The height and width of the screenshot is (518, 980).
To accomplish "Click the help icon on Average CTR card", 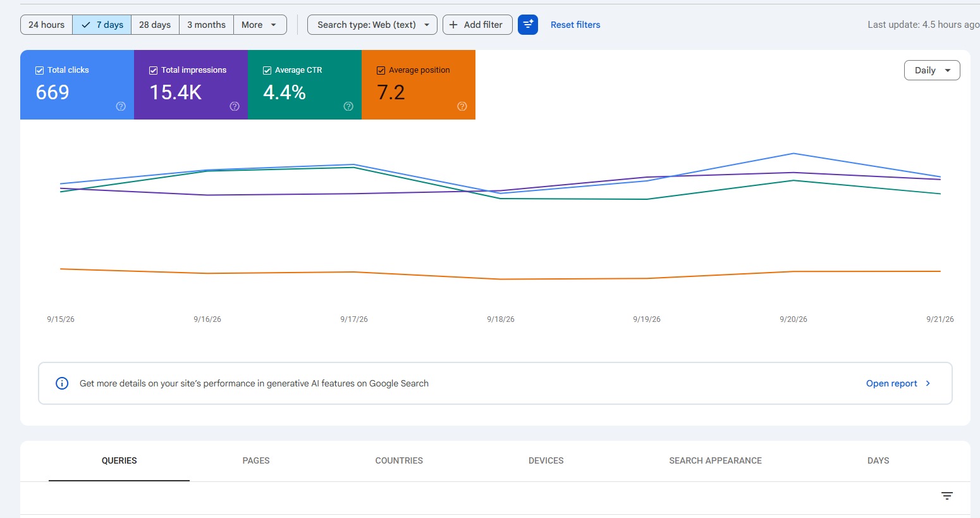I will (348, 106).
